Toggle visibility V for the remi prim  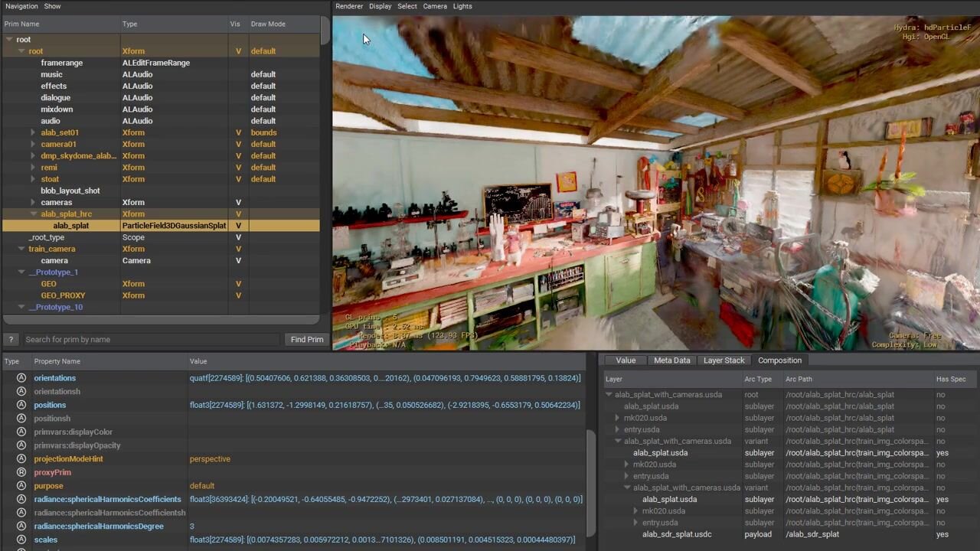point(238,168)
